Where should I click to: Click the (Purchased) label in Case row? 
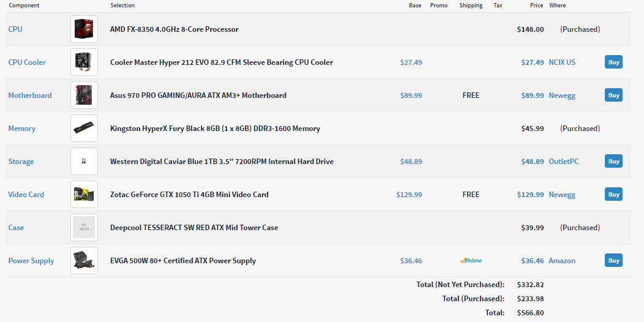click(580, 228)
